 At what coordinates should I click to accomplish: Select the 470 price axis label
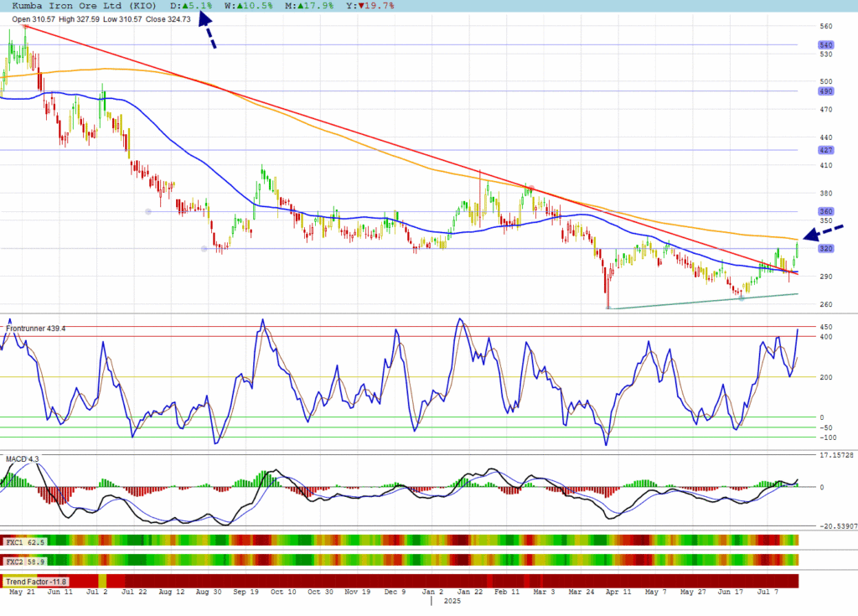825,110
